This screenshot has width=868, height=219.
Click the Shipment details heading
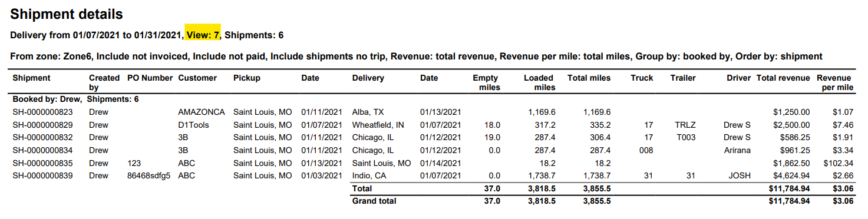(67, 14)
